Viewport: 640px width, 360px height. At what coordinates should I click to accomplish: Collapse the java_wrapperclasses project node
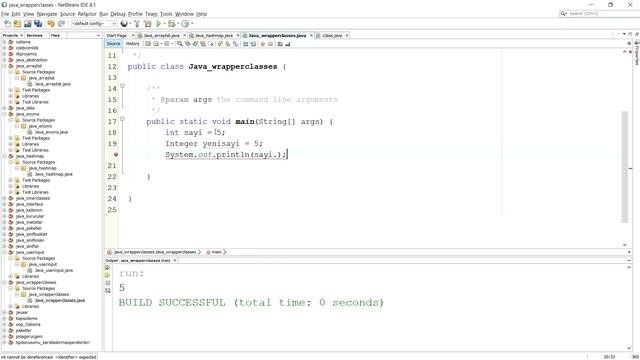click(x=4, y=282)
